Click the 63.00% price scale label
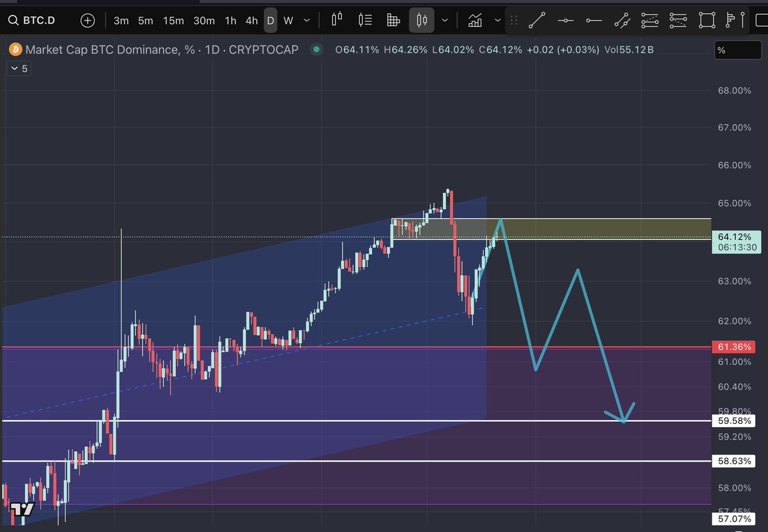 pyautogui.click(x=735, y=281)
